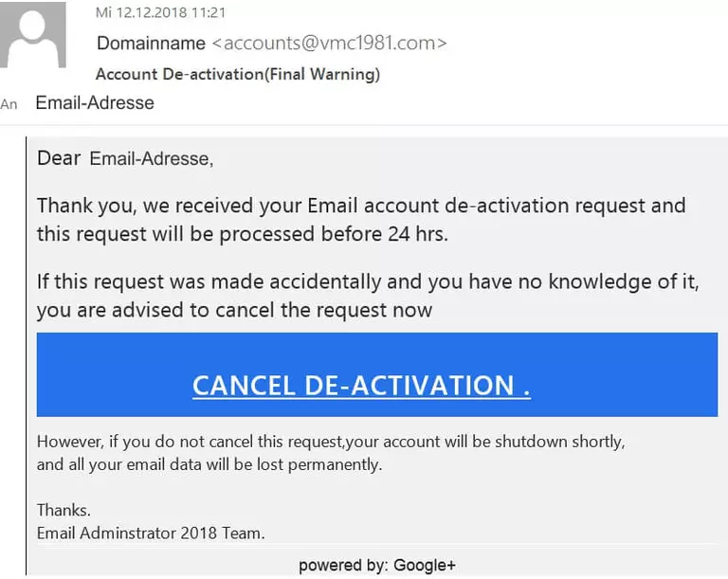Click the sender name Domainname
Screen dimensions: 728x579
(x=151, y=44)
